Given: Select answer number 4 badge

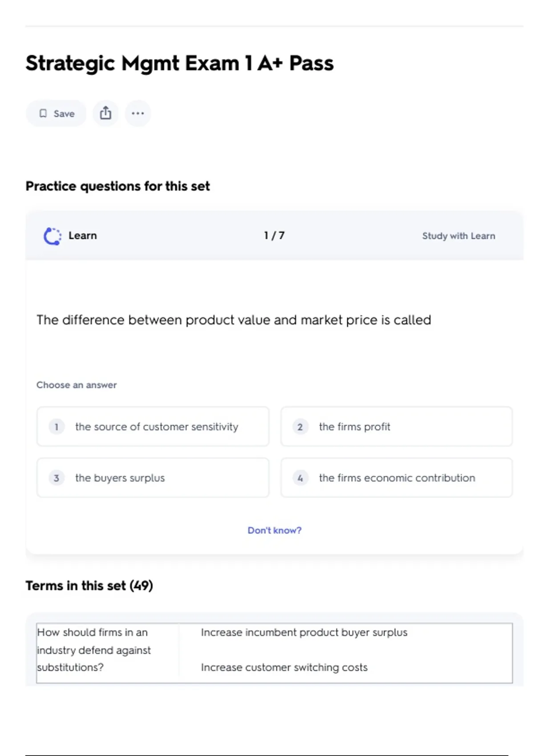Looking at the screenshot, I should 300,478.
